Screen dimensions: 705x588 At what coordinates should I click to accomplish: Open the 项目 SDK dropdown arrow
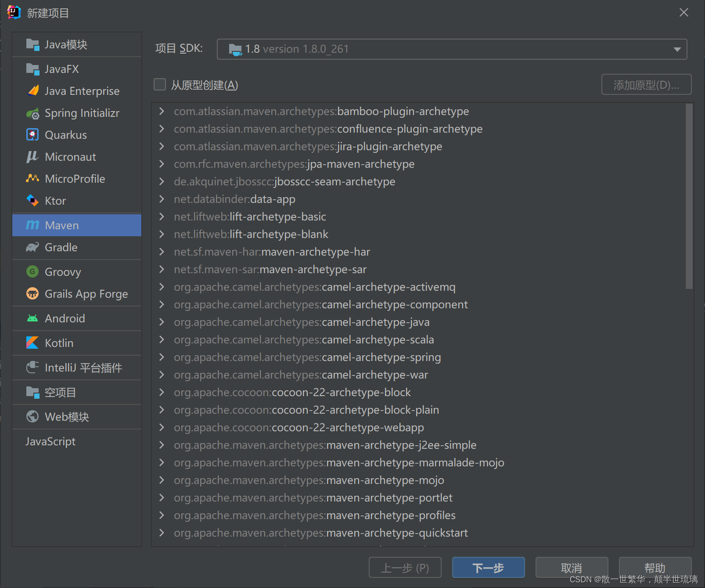tap(677, 49)
